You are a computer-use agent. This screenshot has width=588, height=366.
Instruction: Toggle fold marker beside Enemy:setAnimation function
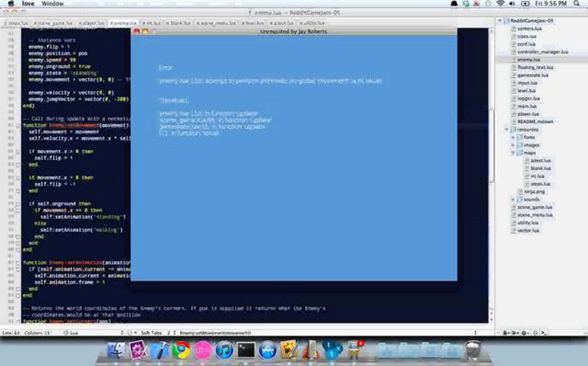[x=18, y=263]
